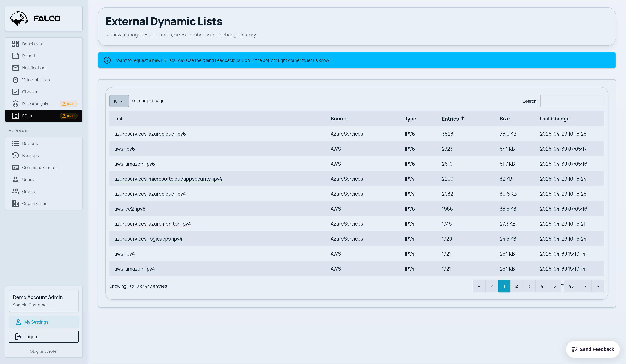Click the Command Center terminal icon
Viewport: 626px width, 364px height.
pyautogui.click(x=15, y=168)
